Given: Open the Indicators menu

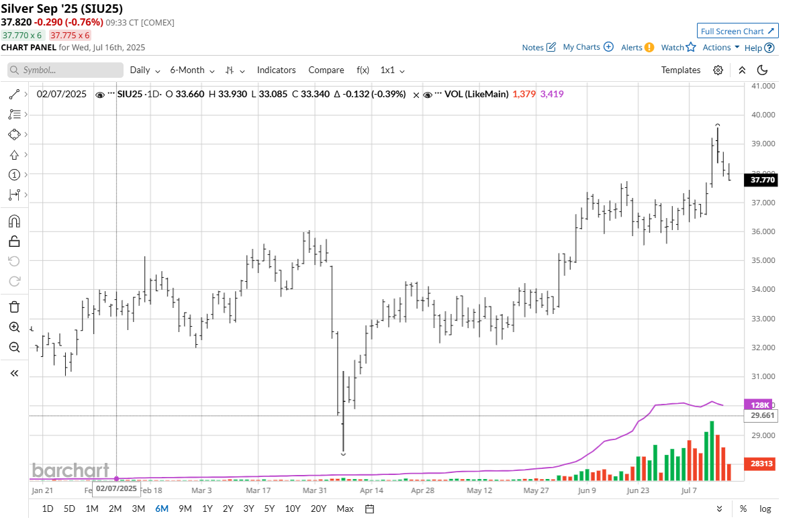Looking at the screenshot, I should pyautogui.click(x=276, y=70).
